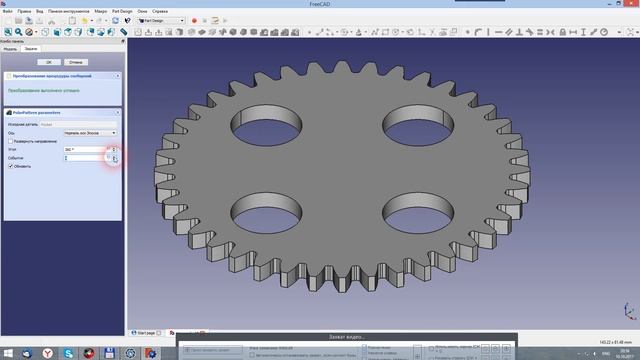Click the execute macro play icon
This screenshot has width=640, height=360.
click(x=225, y=20)
